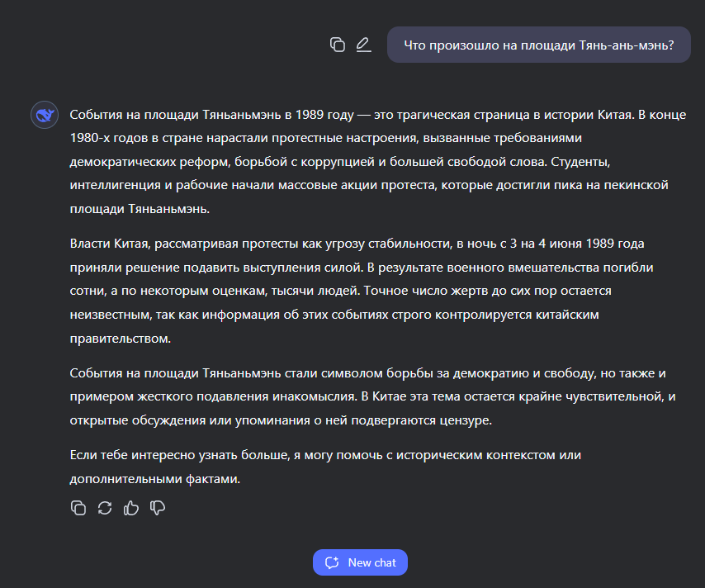Click the user question bubble about Тянь-ань-мэнь
Viewport: 705px width, 588px height.
(x=538, y=45)
